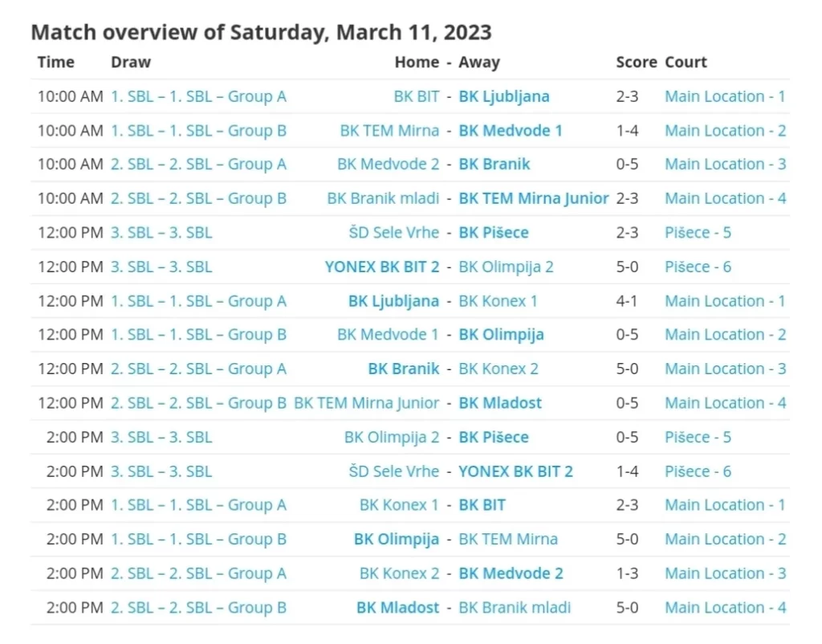This screenshot has height=644, width=822.
Task: Select BK Konex 1 away team at 12:00 PM
Action: [498, 301]
